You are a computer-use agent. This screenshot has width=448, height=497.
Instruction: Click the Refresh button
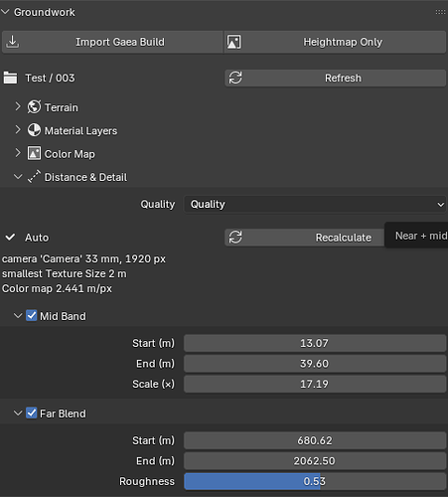[336, 78]
